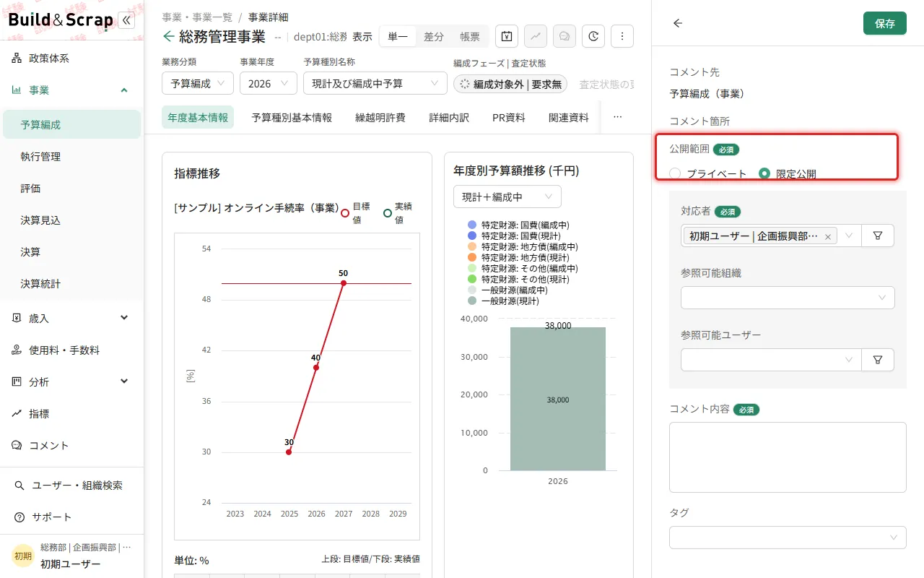This screenshot has width=924, height=578.
Task: Open the 初期ユーザー profile menu
Action: (x=71, y=556)
